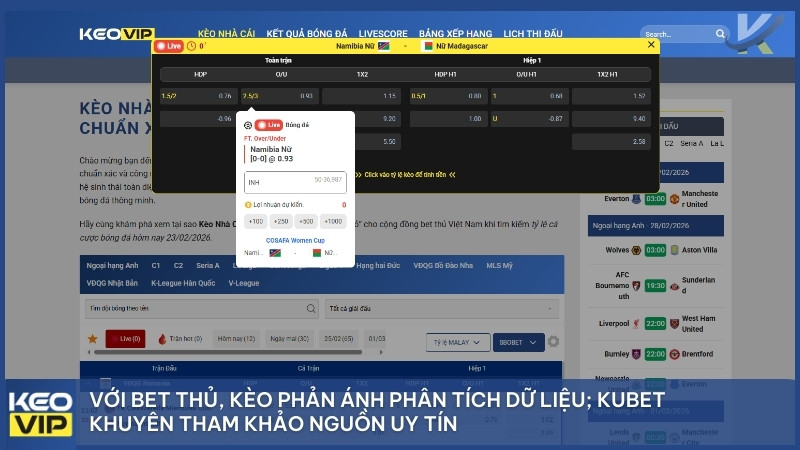Click the red Live (0) filter button

126,339
